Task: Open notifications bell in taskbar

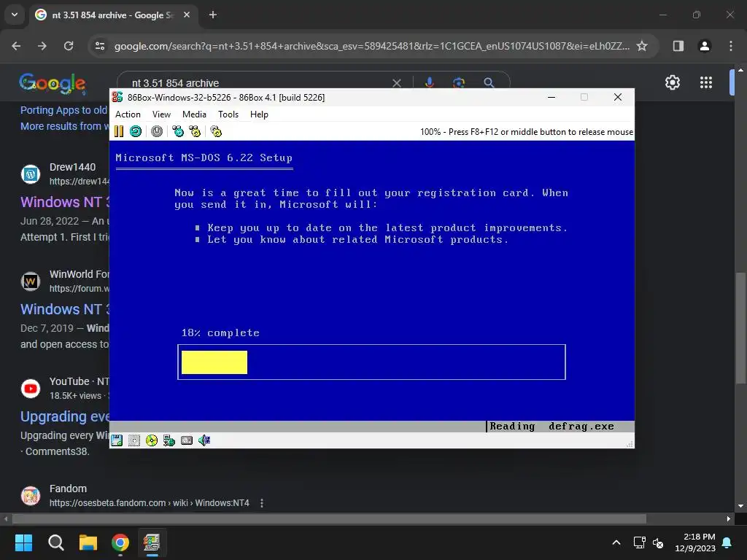Action: pyautogui.click(x=727, y=542)
